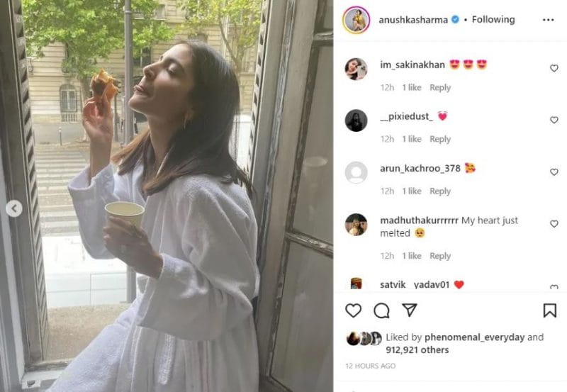The width and height of the screenshot is (567, 392).
Task: Like im_sakinakhan's comment
Action: (554, 68)
